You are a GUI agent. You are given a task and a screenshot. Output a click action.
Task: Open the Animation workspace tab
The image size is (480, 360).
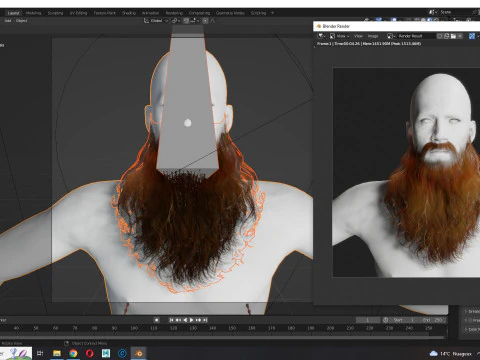click(150, 13)
